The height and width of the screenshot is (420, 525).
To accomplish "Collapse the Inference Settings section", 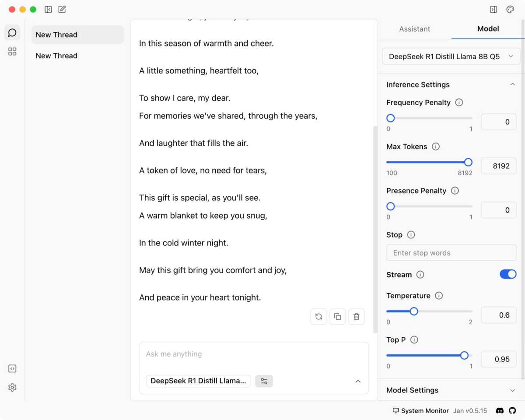I will tap(513, 84).
